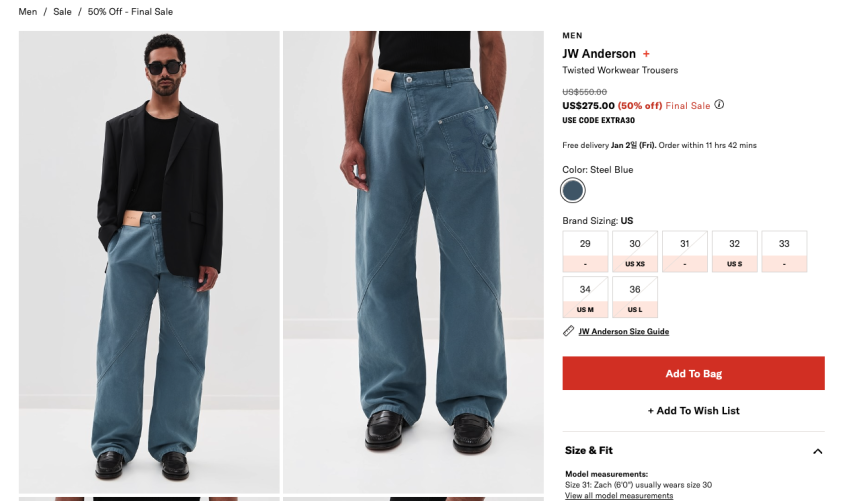Add item to Wish List

pyautogui.click(x=693, y=411)
